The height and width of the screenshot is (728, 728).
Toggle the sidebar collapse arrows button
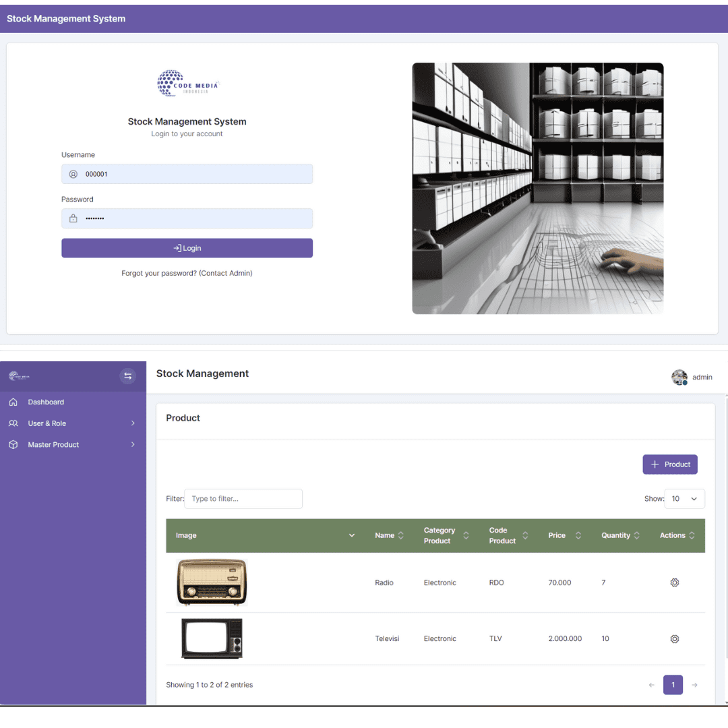[x=128, y=376]
